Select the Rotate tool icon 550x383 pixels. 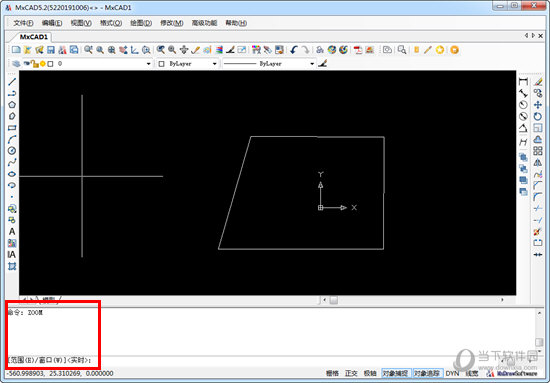(x=537, y=116)
